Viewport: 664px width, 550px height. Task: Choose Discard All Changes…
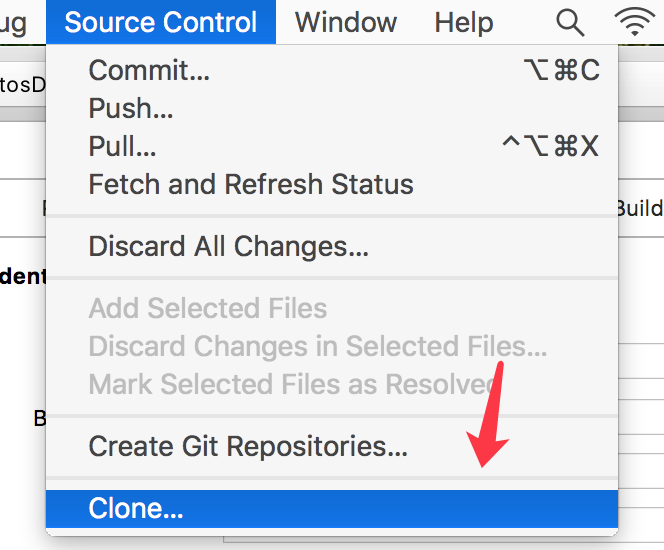(229, 246)
